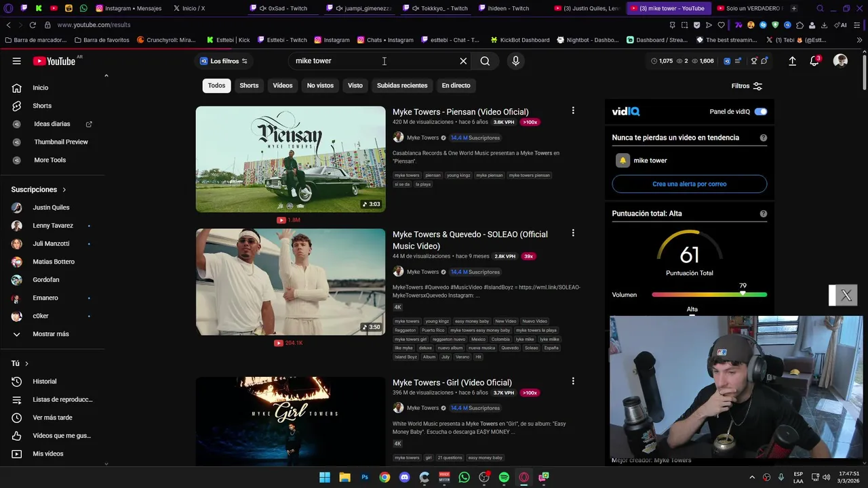
Task: Open new browser tab with plus
Action: click(x=794, y=8)
